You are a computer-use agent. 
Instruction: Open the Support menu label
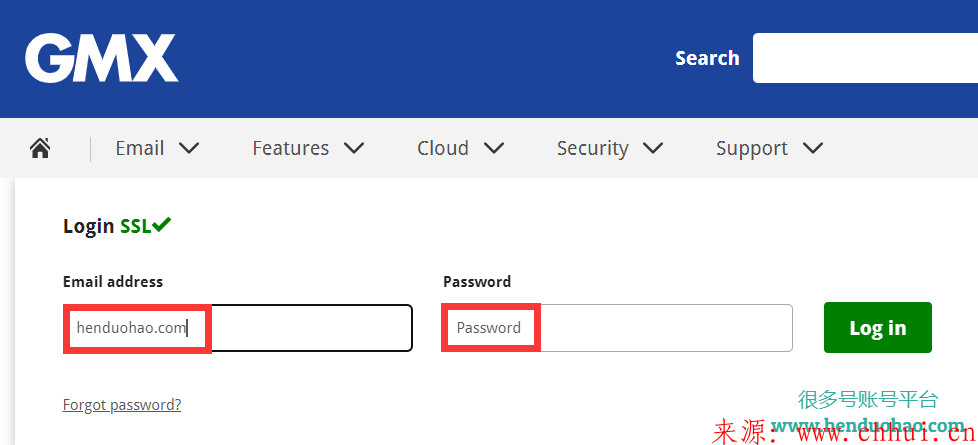[752, 149]
